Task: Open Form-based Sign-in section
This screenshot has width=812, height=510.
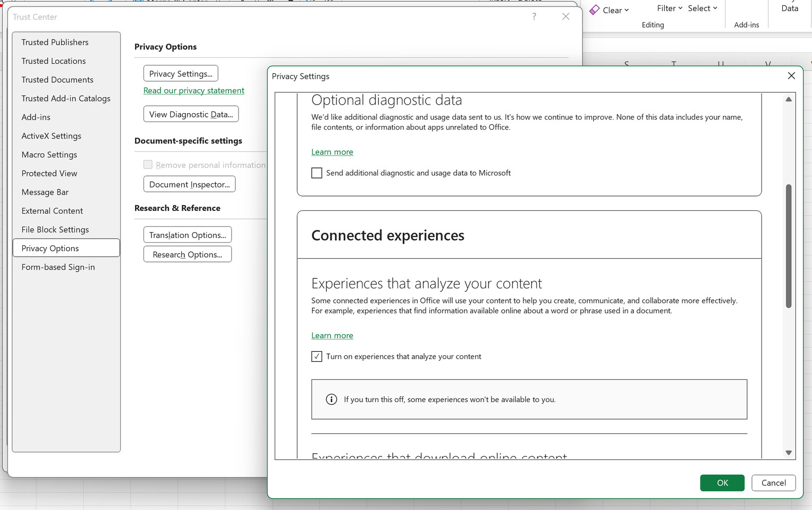Action: pos(66,267)
